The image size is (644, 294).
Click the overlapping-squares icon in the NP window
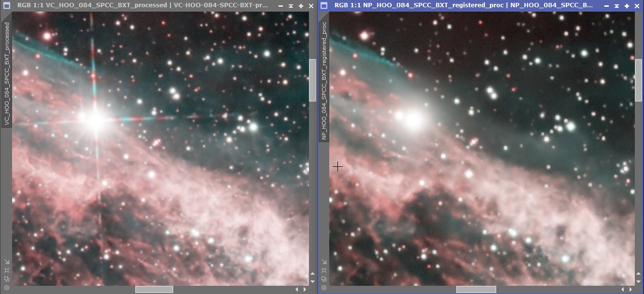coord(323,279)
